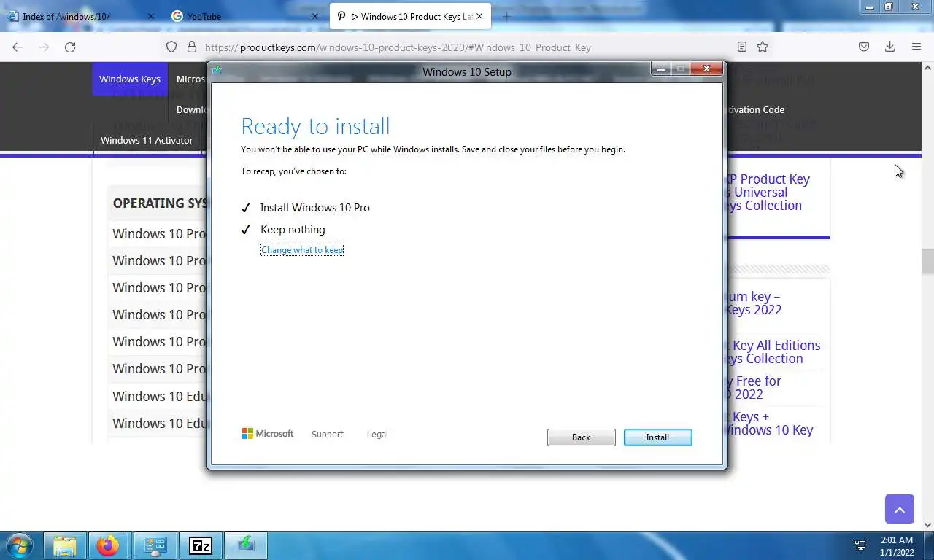Screen dimensions: 934x560
Task: Open the Support link in Setup
Action: (327, 434)
